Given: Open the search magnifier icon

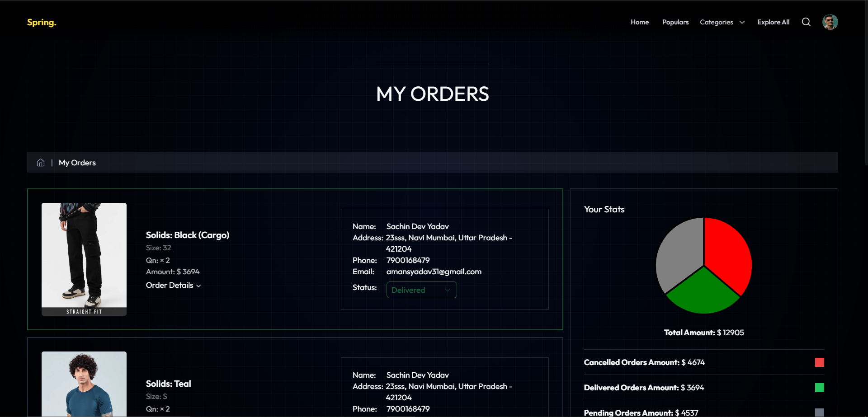Looking at the screenshot, I should tap(806, 22).
